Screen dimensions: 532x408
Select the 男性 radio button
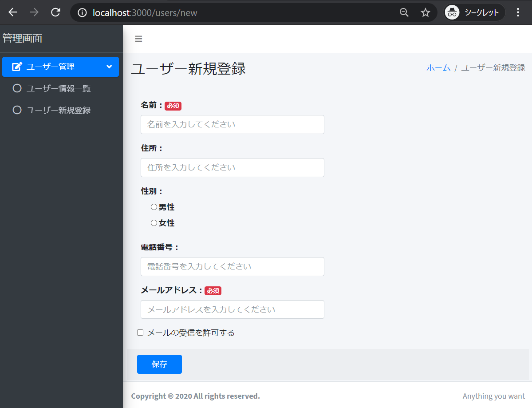154,206
